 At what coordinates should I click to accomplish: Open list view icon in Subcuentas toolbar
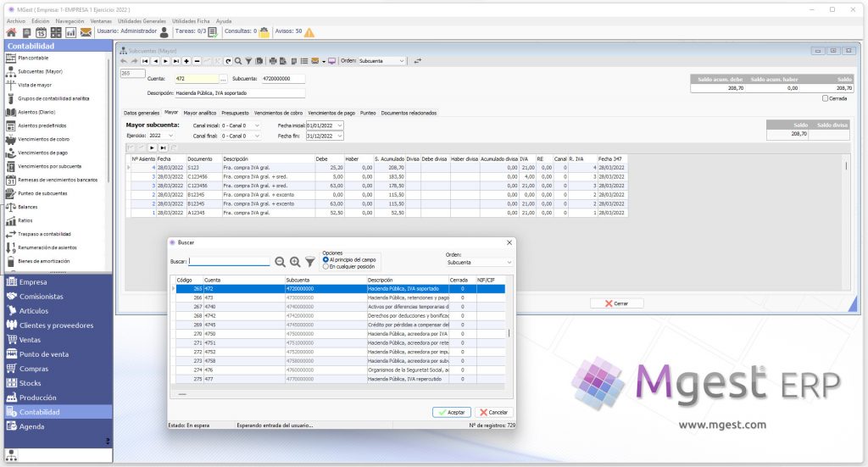tap(304, 61)
